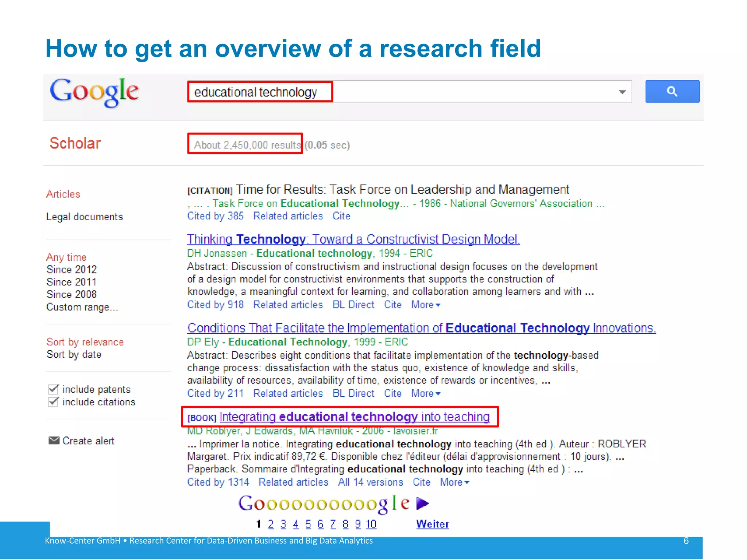Go to results page 2
The width and height of the screenshot is (747, 560).
pos(271,524)
